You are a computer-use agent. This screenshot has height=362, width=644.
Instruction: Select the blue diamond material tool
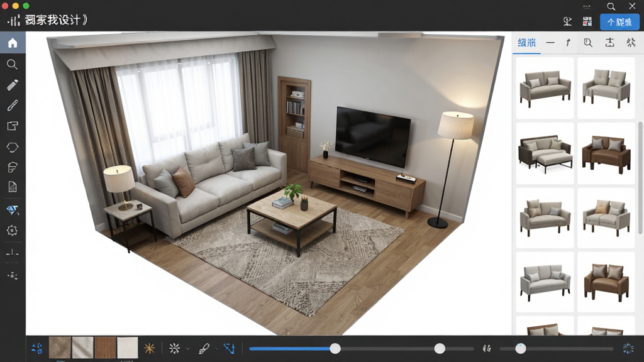[x=13, y=210]
